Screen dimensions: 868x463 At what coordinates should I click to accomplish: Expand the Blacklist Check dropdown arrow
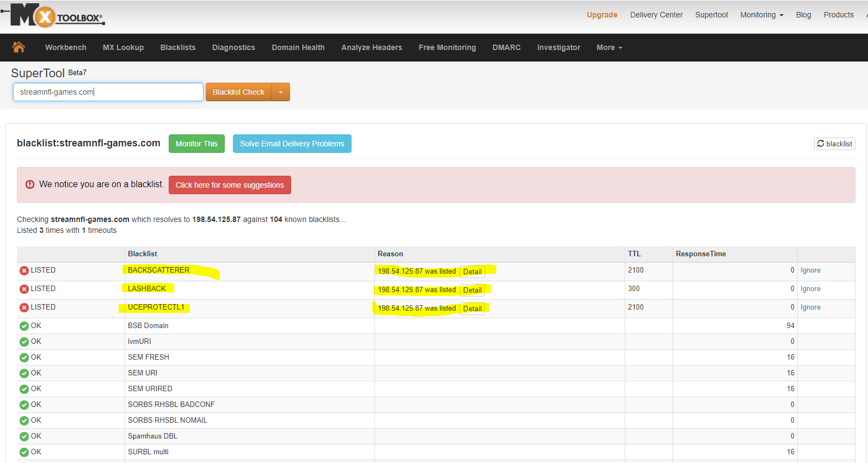click(x=281, y=92)
